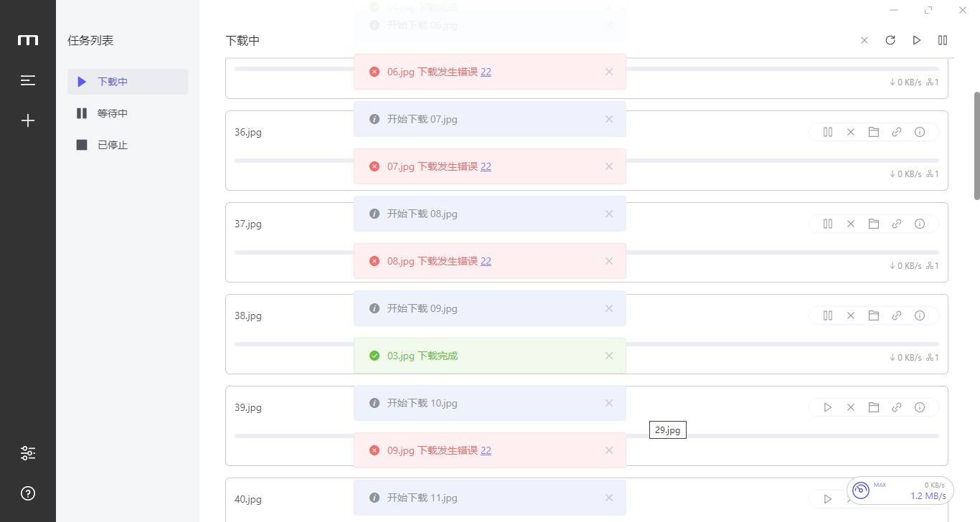The width and height of the screenshot is (980, 522).
Task: Open the task list sidebar icon
Action: click(x=28, y=80)
